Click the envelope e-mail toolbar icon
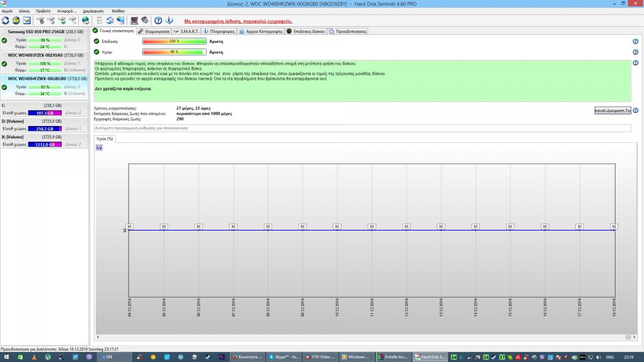 click(26, 20)
